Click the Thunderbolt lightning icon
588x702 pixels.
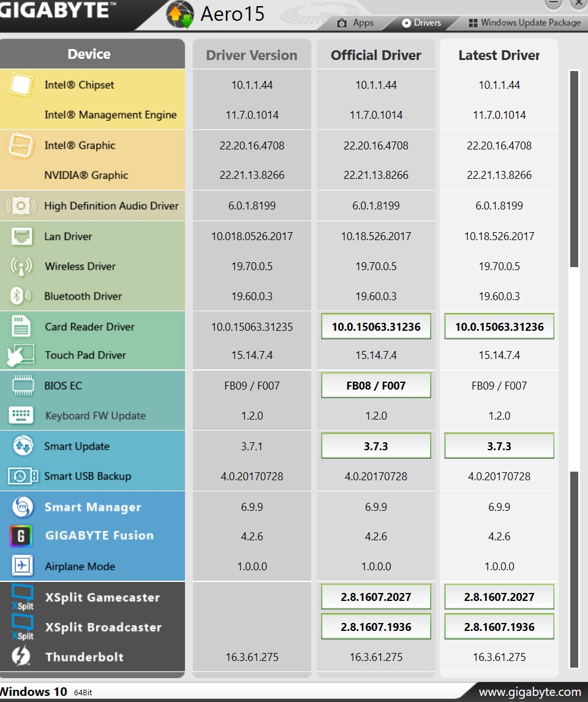tap(21, 656)
